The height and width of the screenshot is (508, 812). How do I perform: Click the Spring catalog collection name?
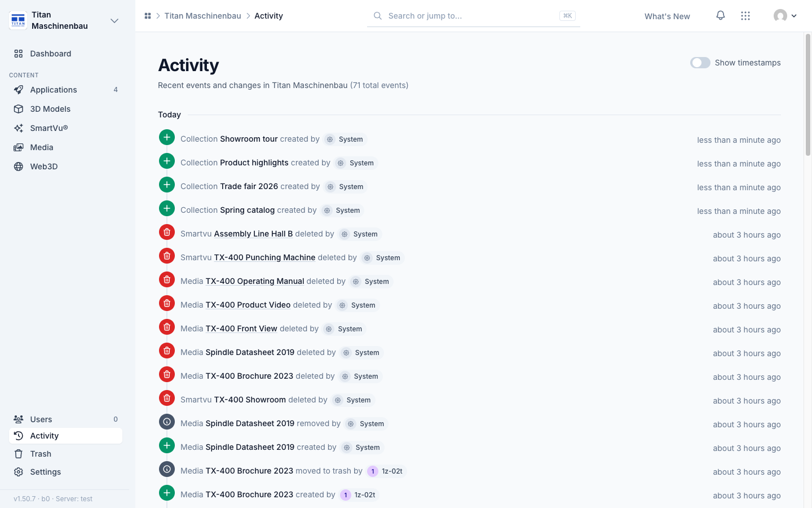(x=248, y=210)
